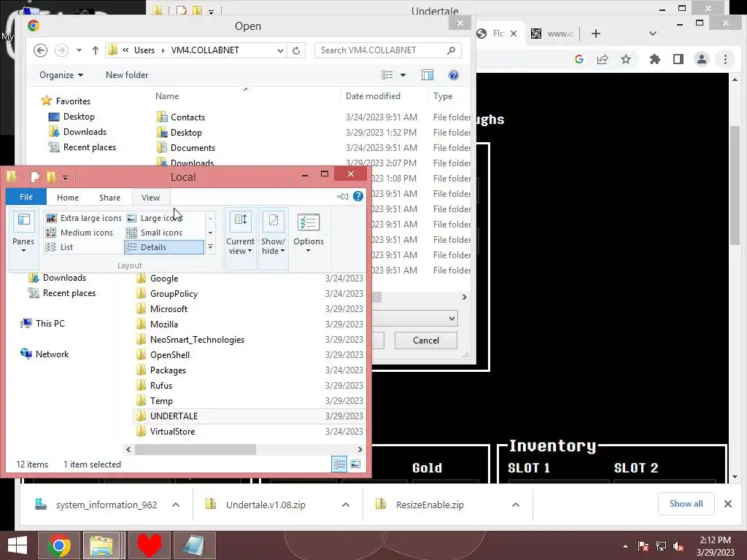Go up one folder level in the Open dialog

[x=96, y=50]
